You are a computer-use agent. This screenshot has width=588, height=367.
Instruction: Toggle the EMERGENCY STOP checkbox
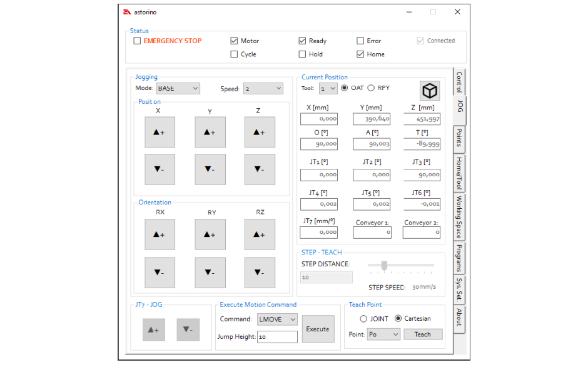[137, 41]
